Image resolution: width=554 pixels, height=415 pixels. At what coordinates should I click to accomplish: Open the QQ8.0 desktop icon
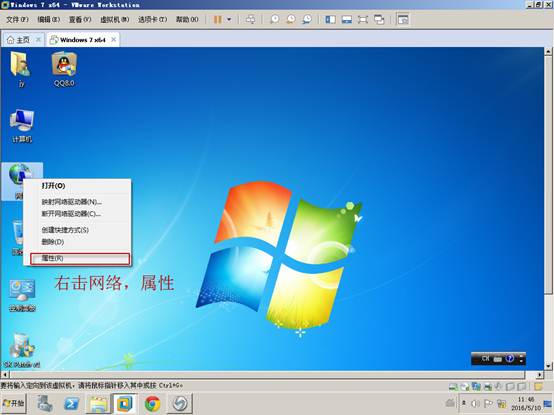(x=64, y=70)
